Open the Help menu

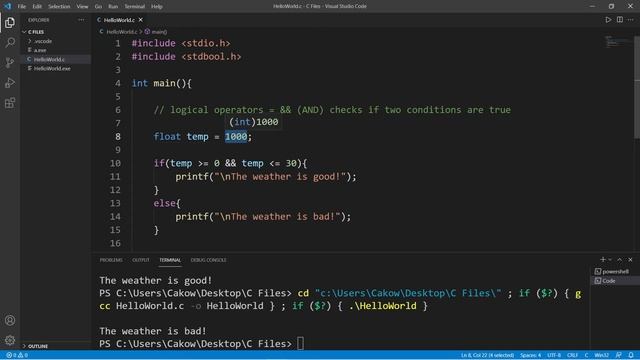point(157,7)
